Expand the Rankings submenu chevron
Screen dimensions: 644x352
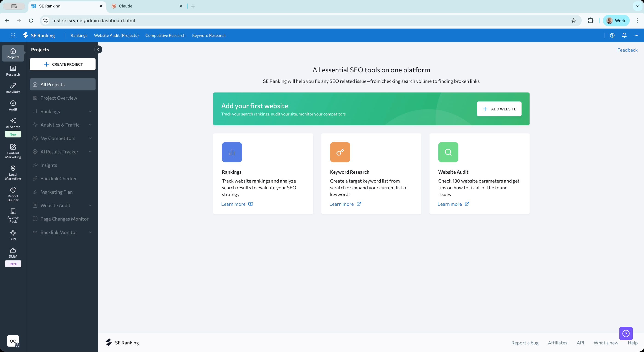[x=90, y=111]
